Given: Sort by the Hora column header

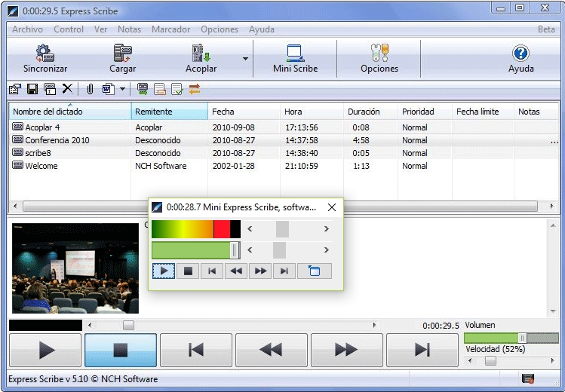Looking at the screenshot, I should (x=312, y=112).
